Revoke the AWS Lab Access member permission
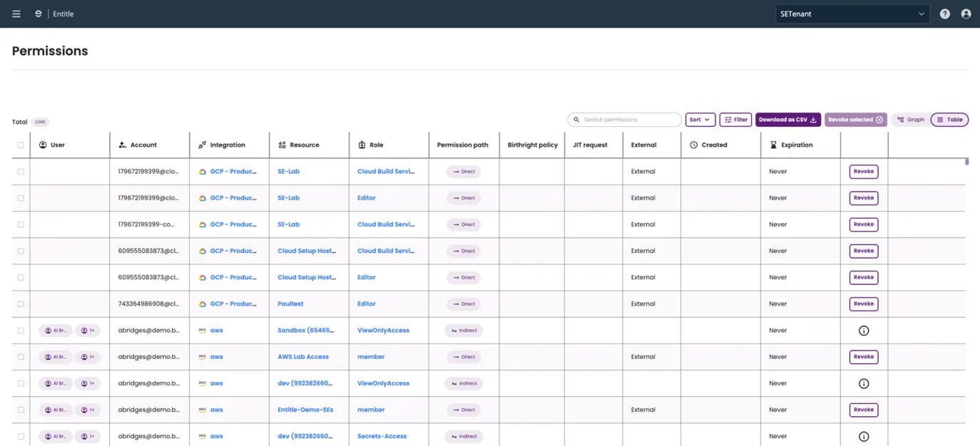The height and width of the screenshot is (446, 980). (864, 357)
